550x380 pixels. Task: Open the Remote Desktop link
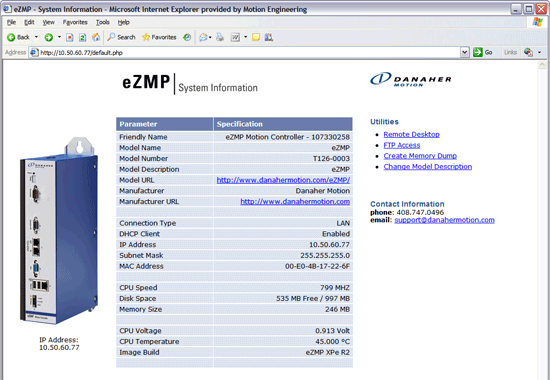411,134
